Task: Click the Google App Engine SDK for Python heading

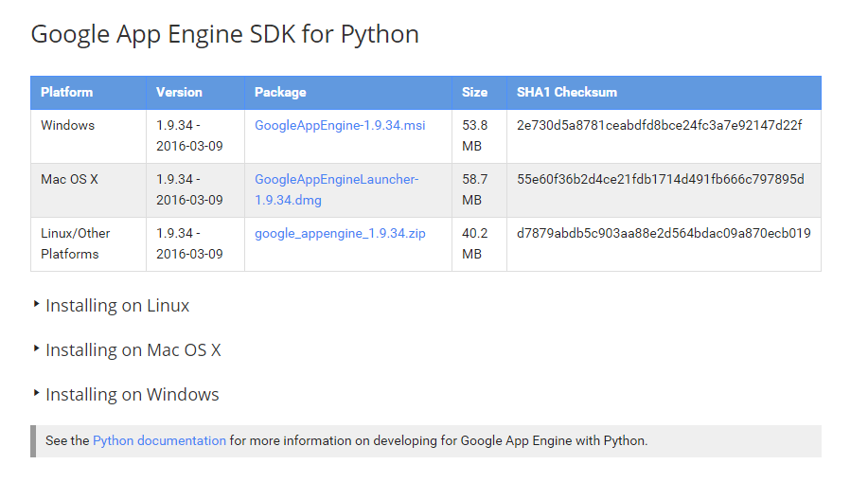Action: point(224,34)
